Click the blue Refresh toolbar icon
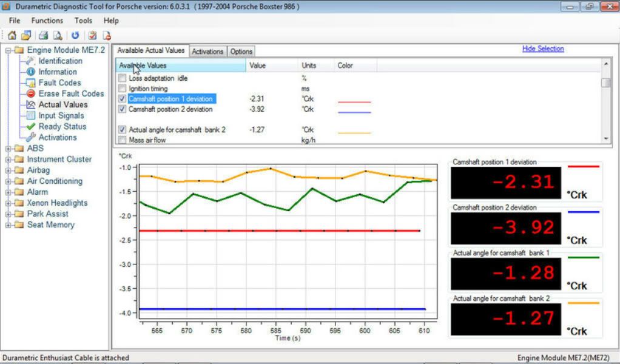Image resolution: width=620 pixels, height=364 pixels. click(75, 36)
